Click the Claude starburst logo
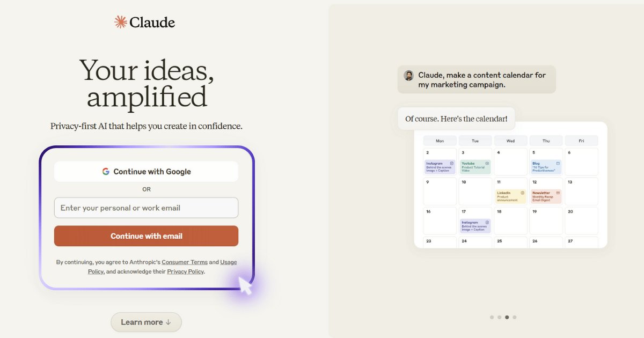The width and height of the screenshot is (644, 338). click(121, 22)
